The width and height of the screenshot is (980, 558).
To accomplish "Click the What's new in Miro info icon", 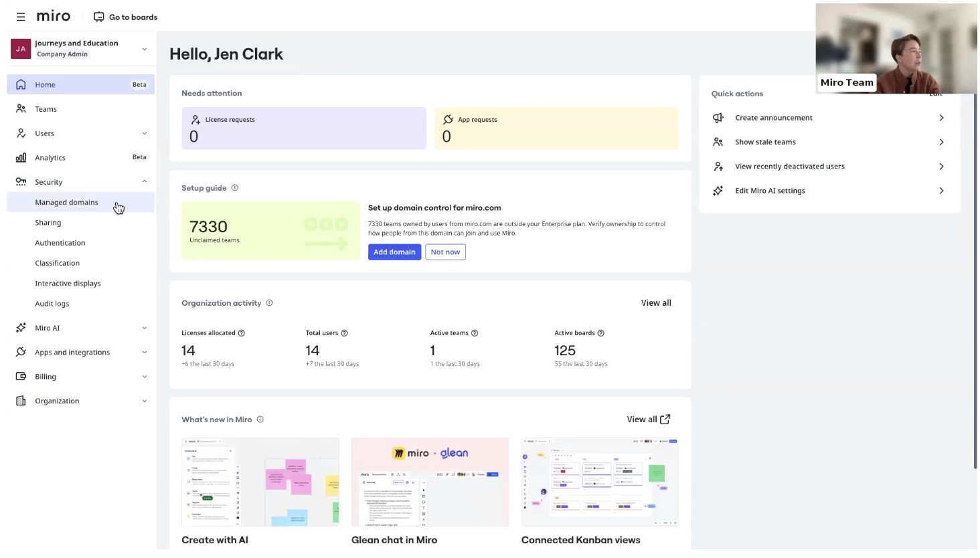I will [260, 420].
